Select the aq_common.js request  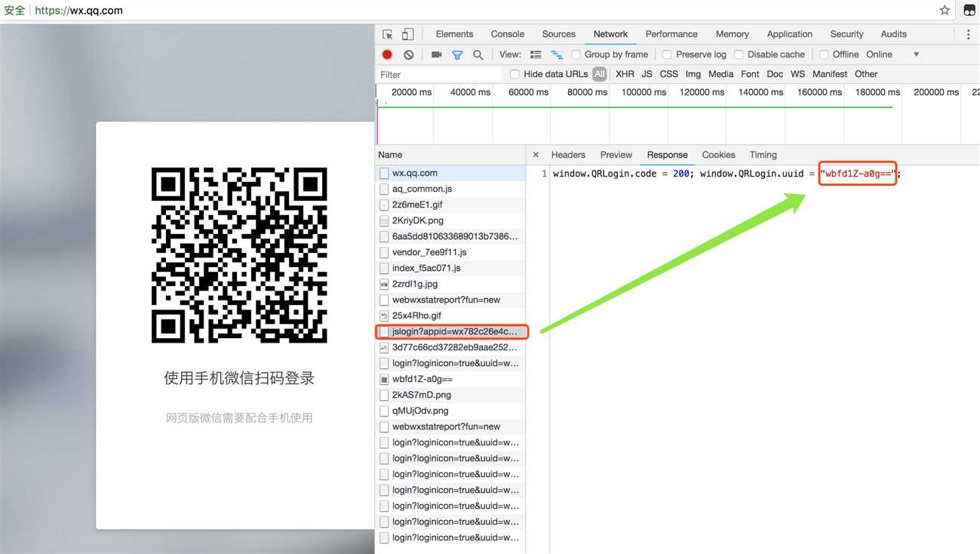pos(450,189)
